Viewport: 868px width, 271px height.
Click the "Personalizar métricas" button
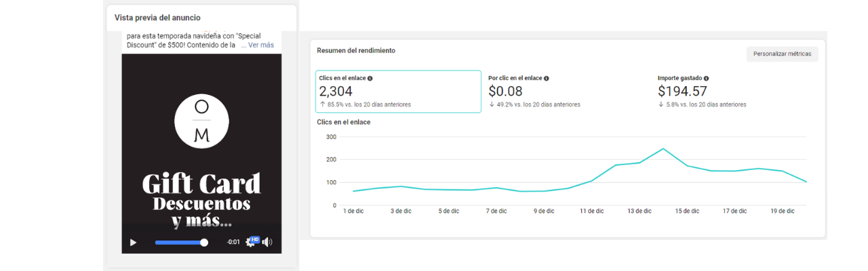782,54
